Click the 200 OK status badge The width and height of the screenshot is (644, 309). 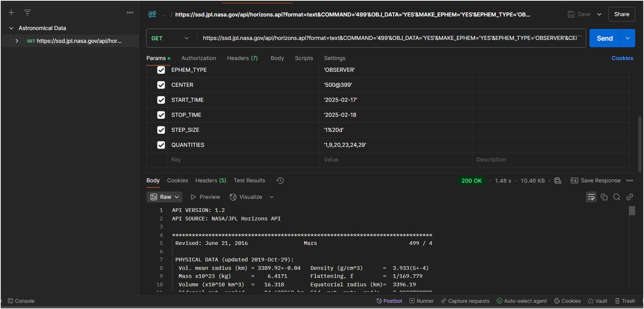pos(472,180)
